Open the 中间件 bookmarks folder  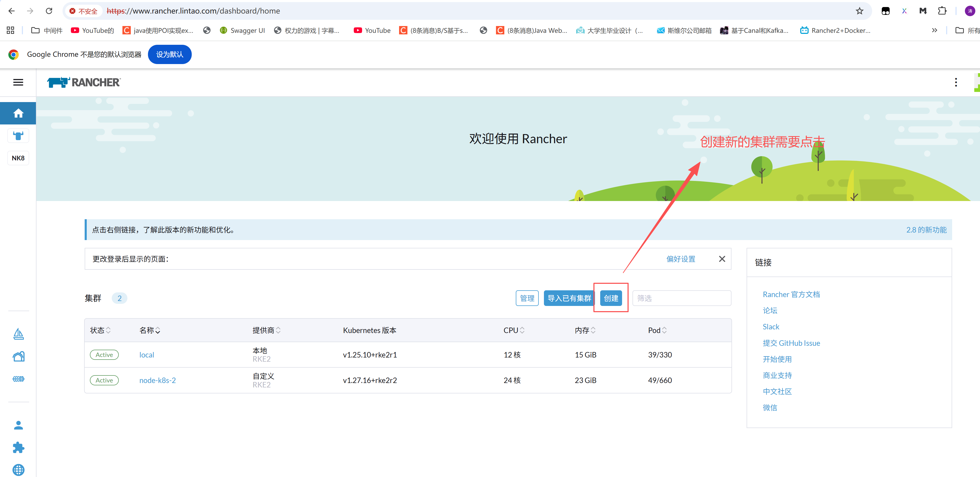[47, 30]
